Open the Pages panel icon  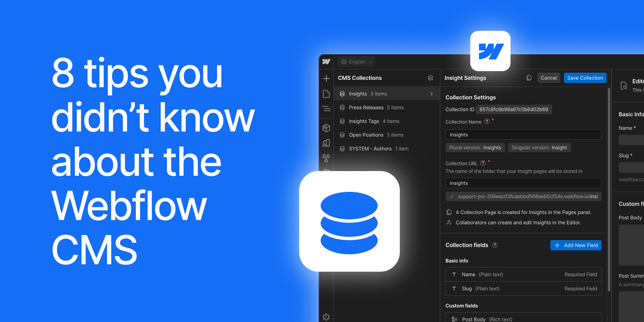[326, 94]
